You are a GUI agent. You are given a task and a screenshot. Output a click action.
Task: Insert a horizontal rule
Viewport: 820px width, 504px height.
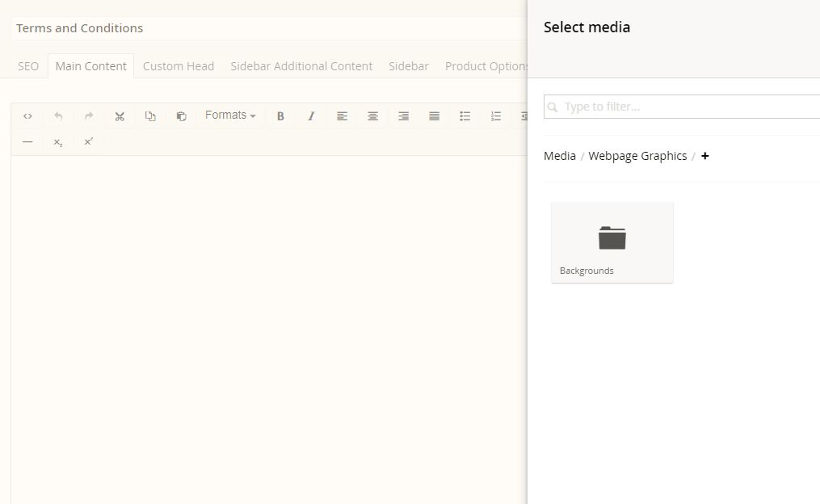click(x=27, y=141)
